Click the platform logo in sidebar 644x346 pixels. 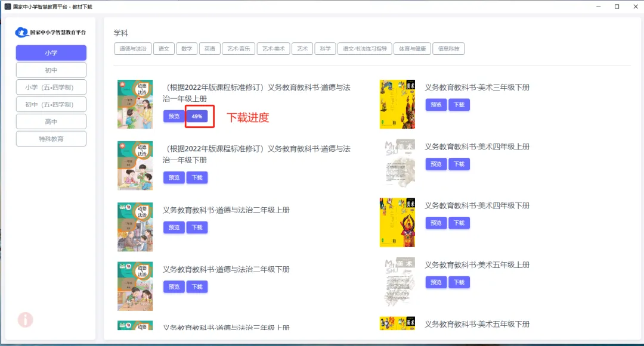[51, 32]
